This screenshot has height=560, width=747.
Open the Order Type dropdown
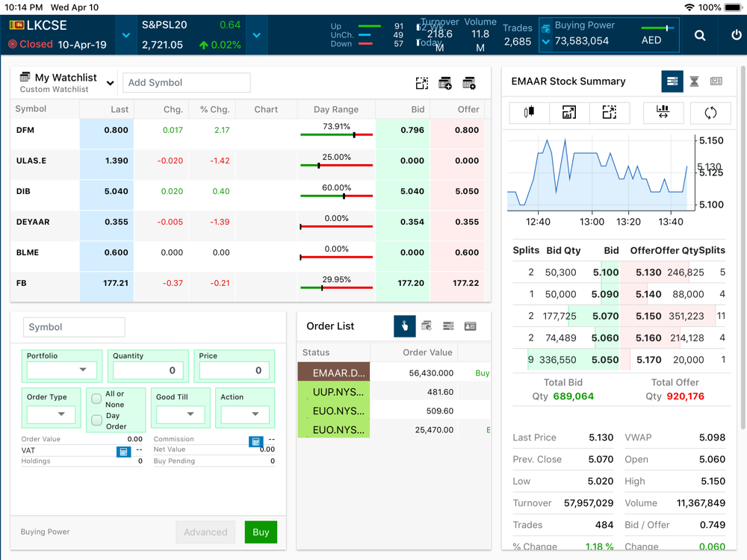click(x=51, y=414)
